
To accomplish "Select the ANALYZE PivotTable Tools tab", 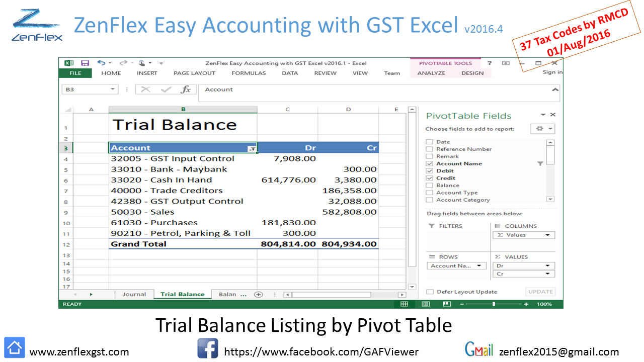I will click(x=431, y=73).
